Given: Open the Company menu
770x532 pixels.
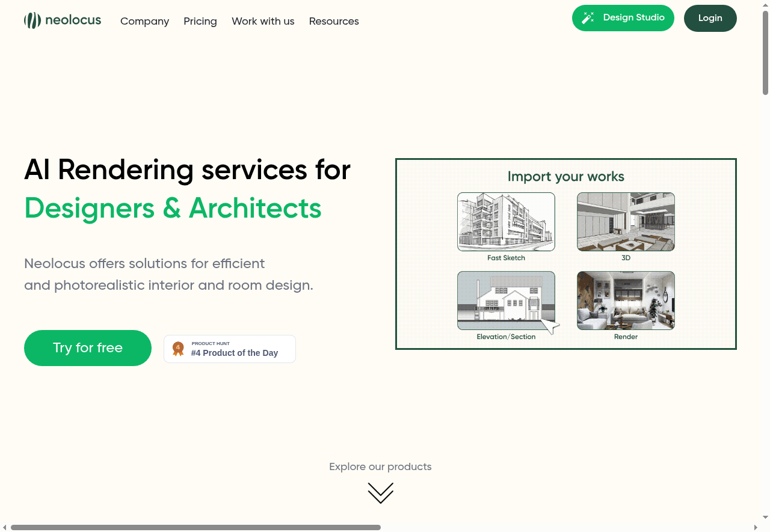Looking at the screenshot, I should [144, 21].
